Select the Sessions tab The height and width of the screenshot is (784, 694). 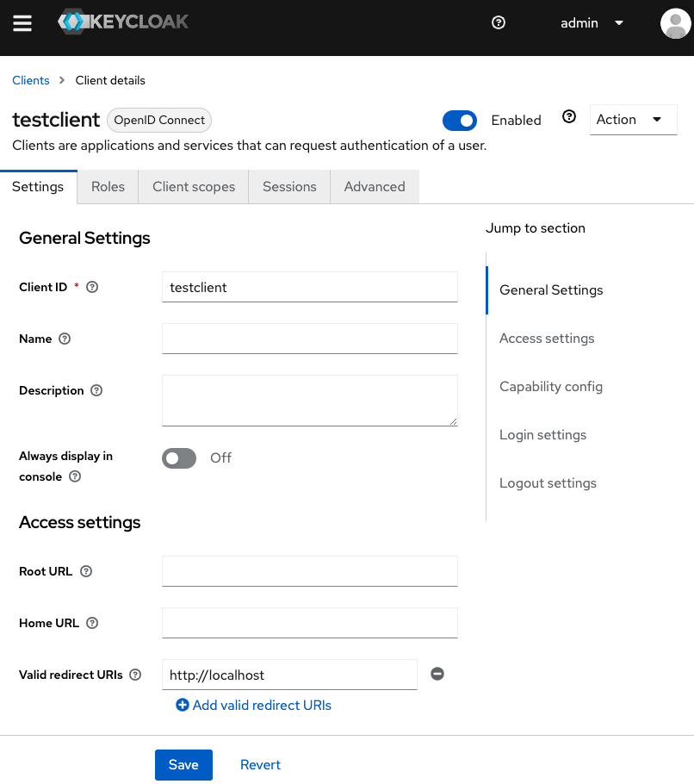point(288,186)
